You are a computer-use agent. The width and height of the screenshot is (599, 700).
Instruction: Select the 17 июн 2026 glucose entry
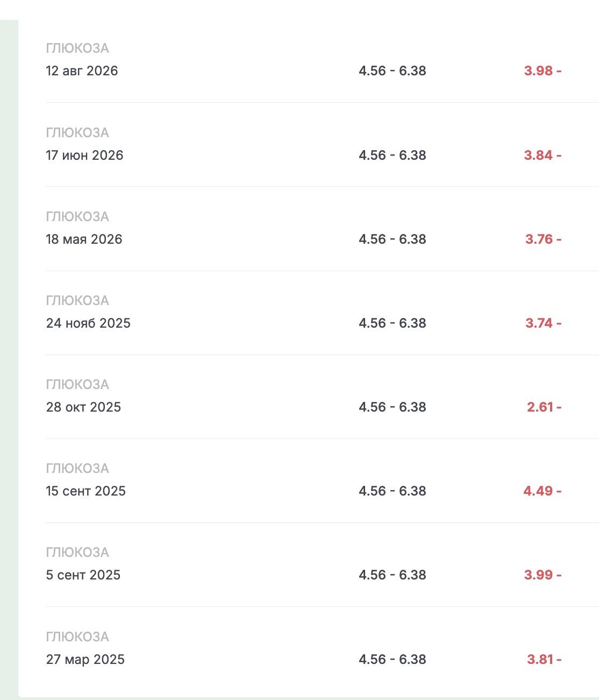coord(322,144)
